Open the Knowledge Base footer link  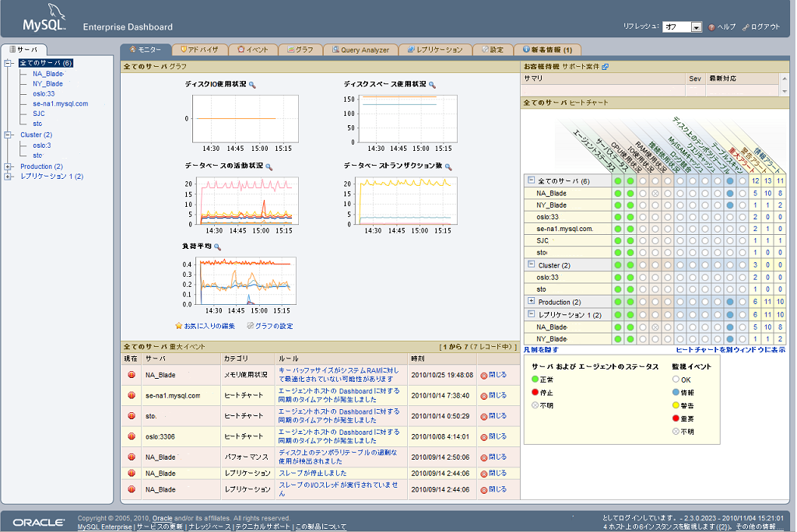click(209, 527)
